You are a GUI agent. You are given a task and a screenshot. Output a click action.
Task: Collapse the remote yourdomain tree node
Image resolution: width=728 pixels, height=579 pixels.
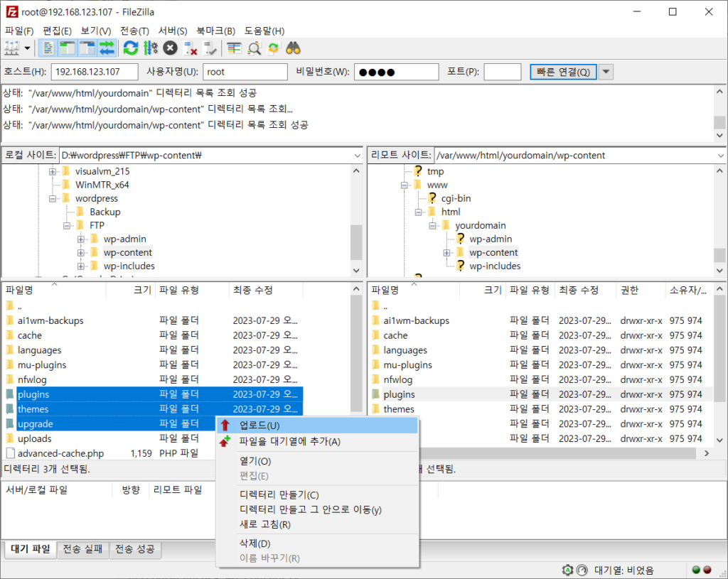pos(432,226)
